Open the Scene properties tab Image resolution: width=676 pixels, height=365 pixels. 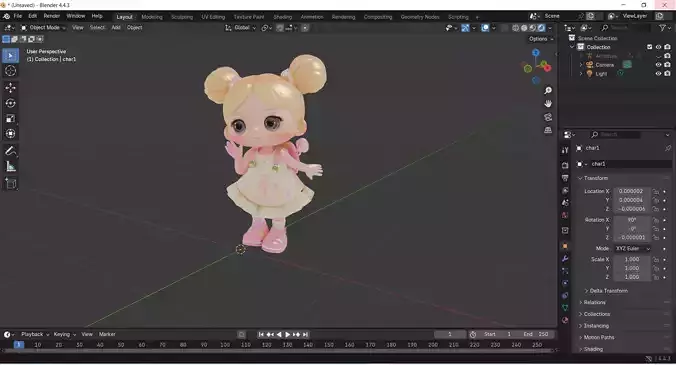click(565, 203)
